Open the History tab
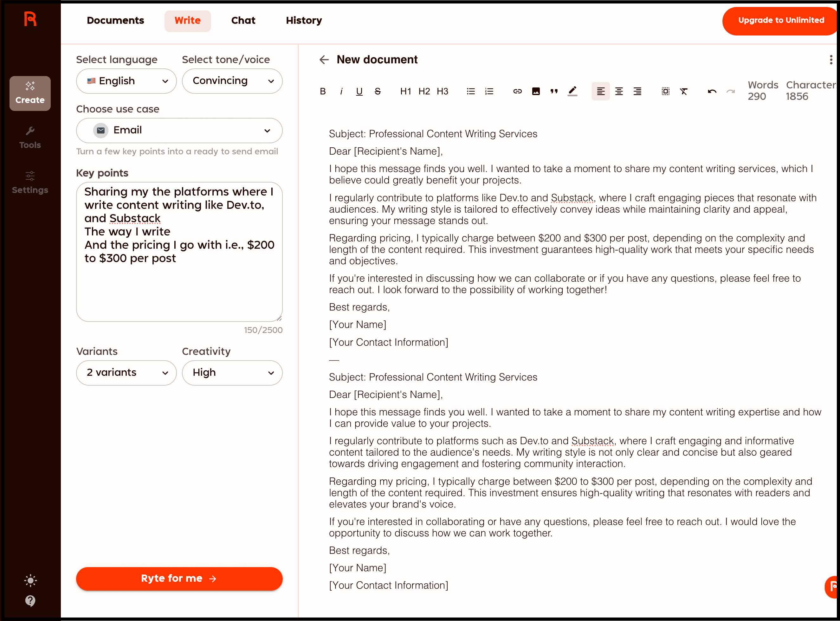 [303, 20]
